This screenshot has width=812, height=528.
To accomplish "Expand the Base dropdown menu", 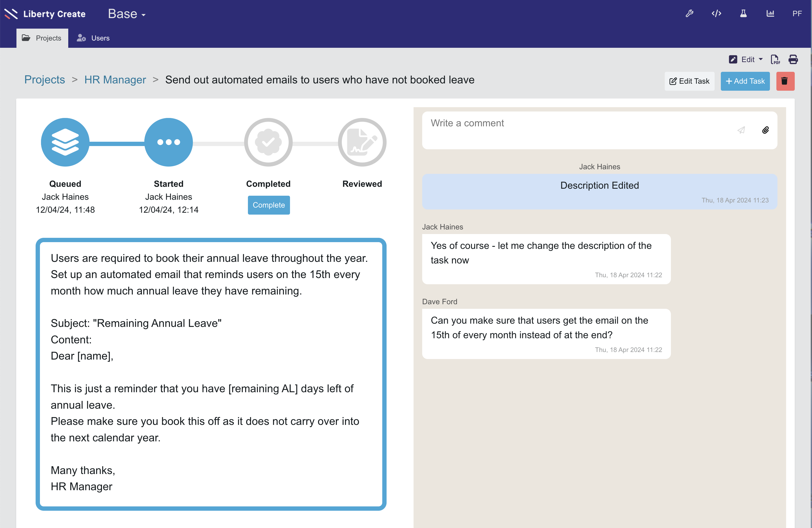I will (x=127, y=14).
